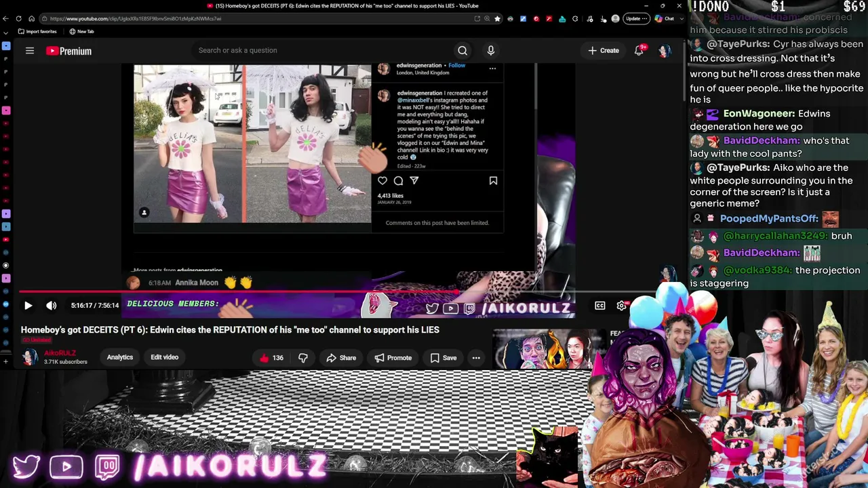
Task: Go to YouTube Premium home logo
Action: point(68,51)
